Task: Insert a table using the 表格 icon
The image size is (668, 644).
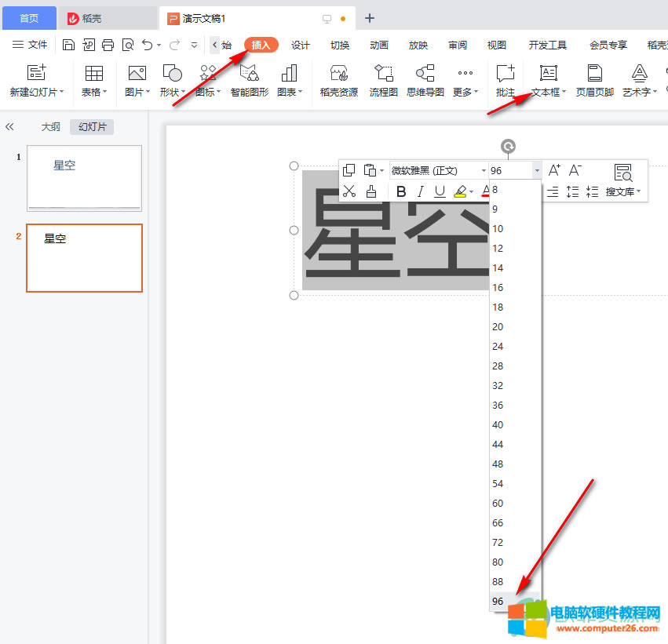Action: point(93,82)
